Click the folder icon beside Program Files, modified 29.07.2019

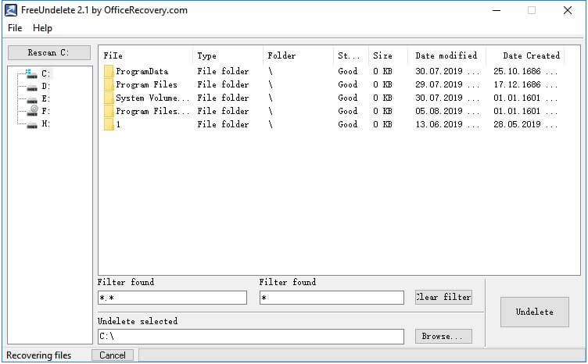(109, 84)
